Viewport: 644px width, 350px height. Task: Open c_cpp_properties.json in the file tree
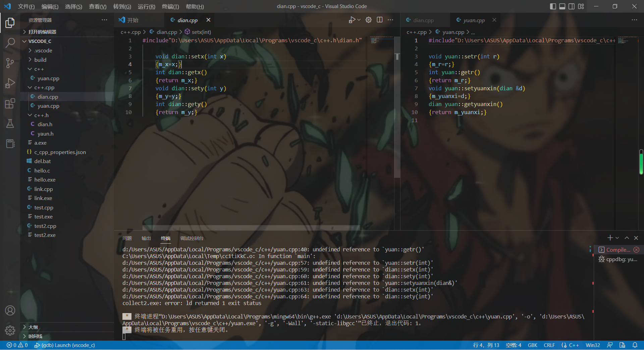click(67, 152)
